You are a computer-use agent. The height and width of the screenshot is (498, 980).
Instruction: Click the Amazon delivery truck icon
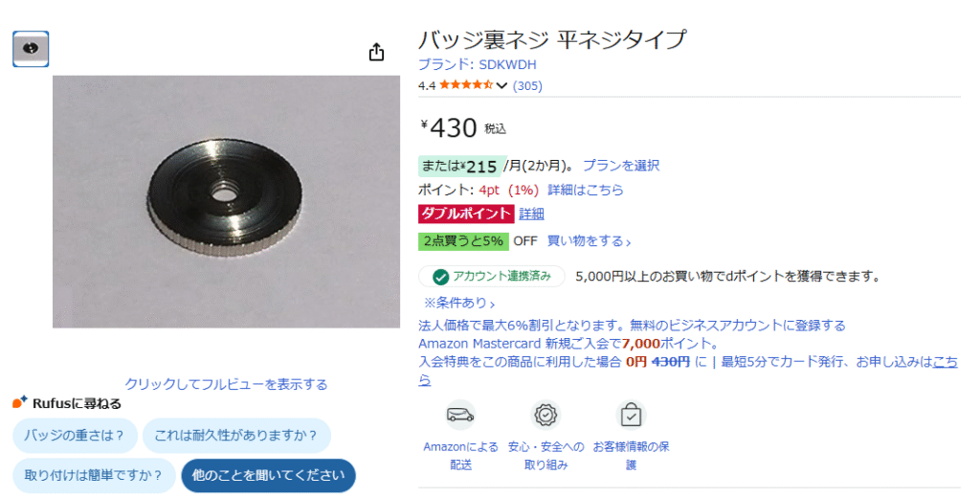(x=460, y=415)
